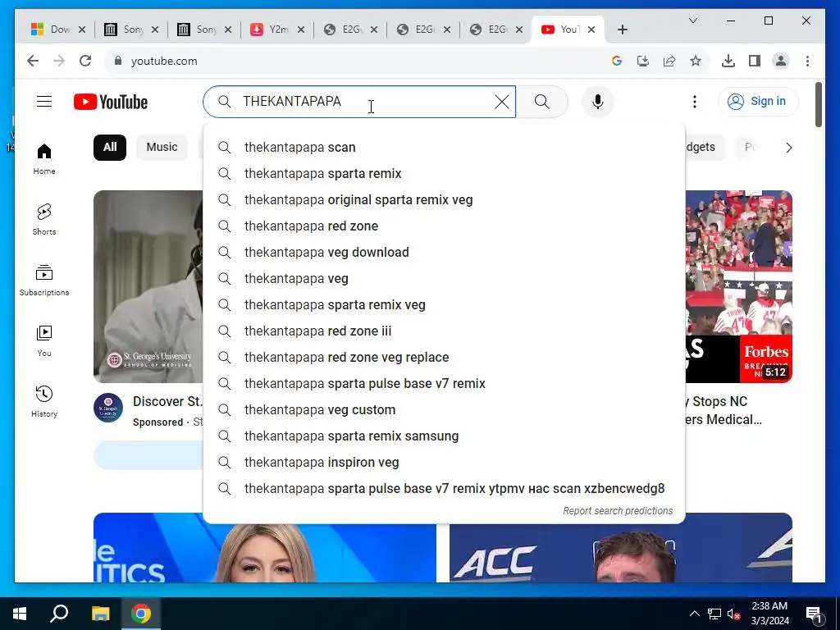Bookmark this page with the star icon
The width and height of the screenshot is (840, 630).
696,61
